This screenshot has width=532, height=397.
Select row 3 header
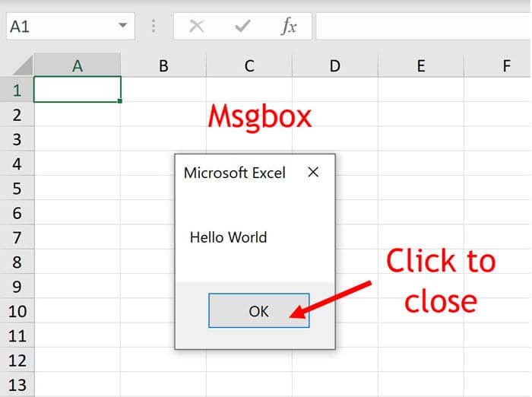pyautogui.click(x=17, y=139)
